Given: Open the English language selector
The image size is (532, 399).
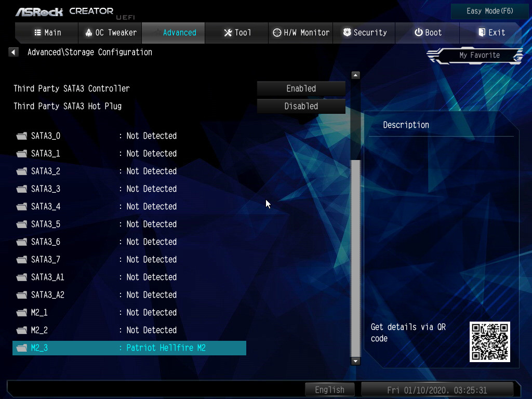Looking at the screenshot, I should point(329,390).
